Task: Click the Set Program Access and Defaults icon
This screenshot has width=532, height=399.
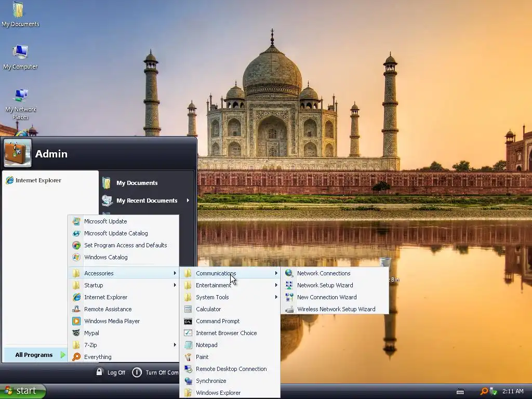Action: [76, 245]
